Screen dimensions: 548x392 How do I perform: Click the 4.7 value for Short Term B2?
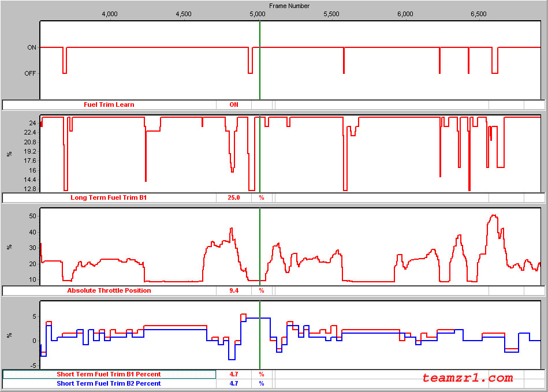[233, 383]
